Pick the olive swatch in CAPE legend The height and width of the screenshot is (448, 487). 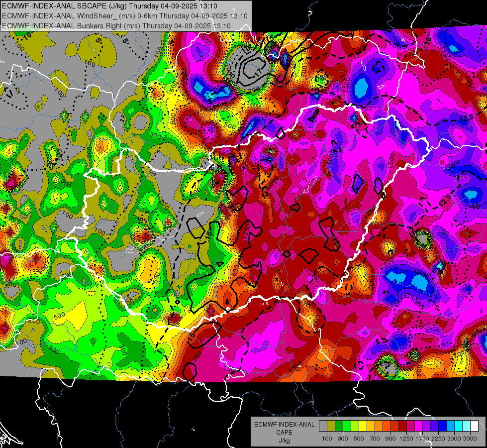pos(331,426)
